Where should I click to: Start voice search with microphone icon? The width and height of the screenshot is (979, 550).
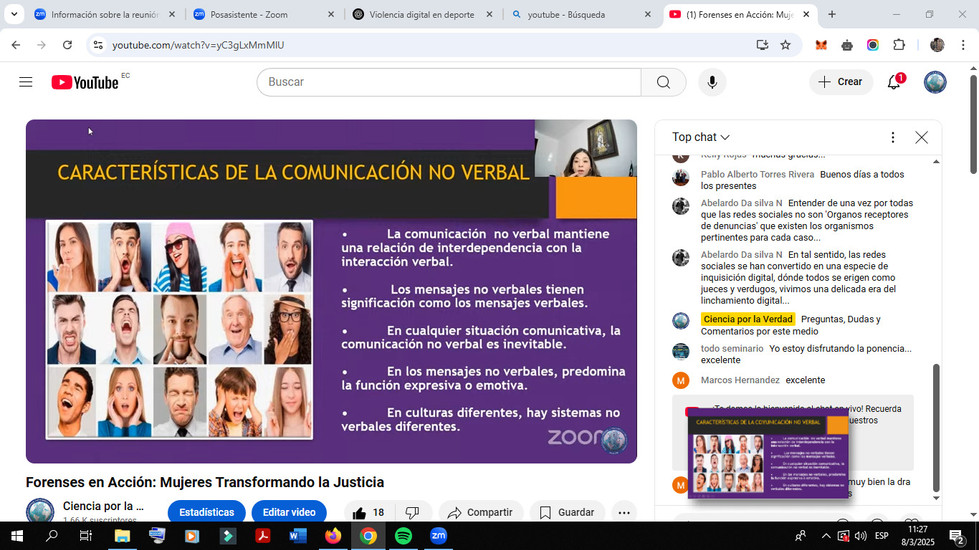[712, 82]
